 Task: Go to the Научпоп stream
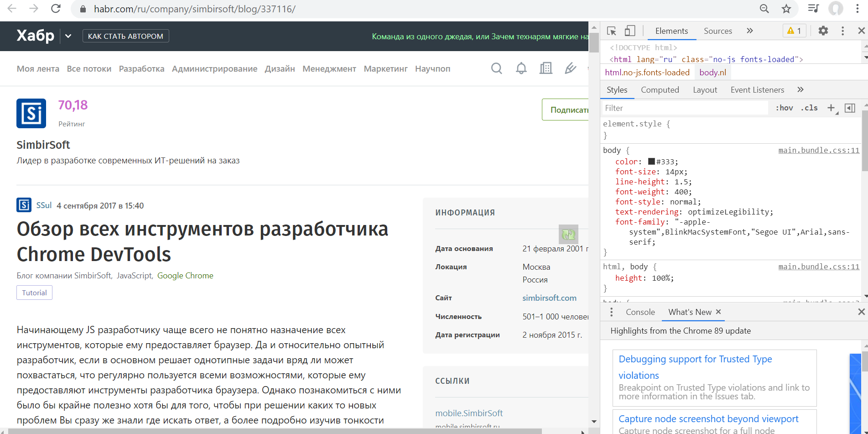click(432, 69)
